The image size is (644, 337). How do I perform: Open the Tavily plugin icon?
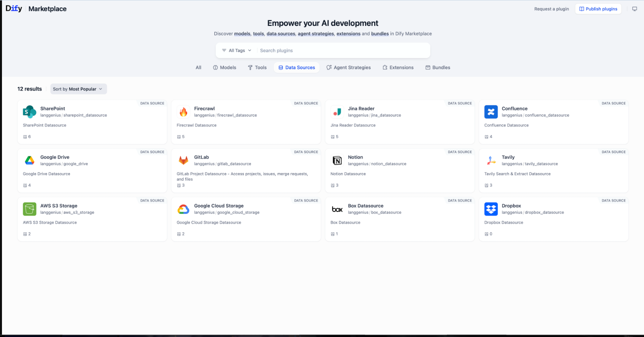coord(491,160)
